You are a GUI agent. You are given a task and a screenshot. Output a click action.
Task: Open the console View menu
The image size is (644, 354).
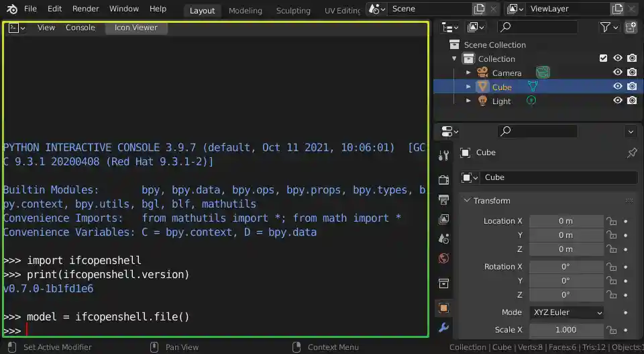46,28
